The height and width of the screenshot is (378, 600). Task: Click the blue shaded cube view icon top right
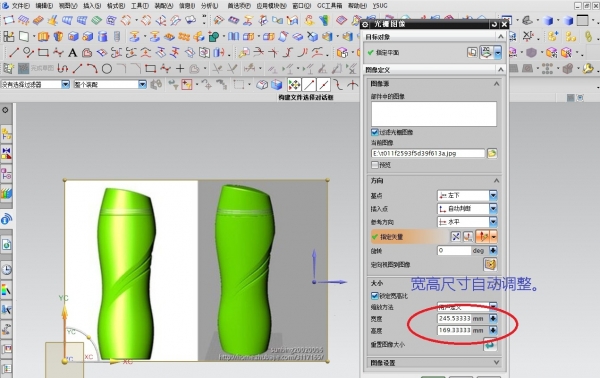pos(548,20)
